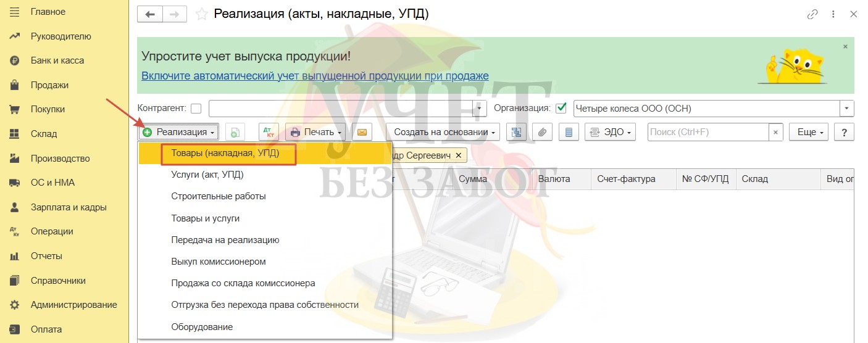Choose Товары (накладная, УПД) from menu
This screenshot has width=868, height=343.
click(225, 153)
